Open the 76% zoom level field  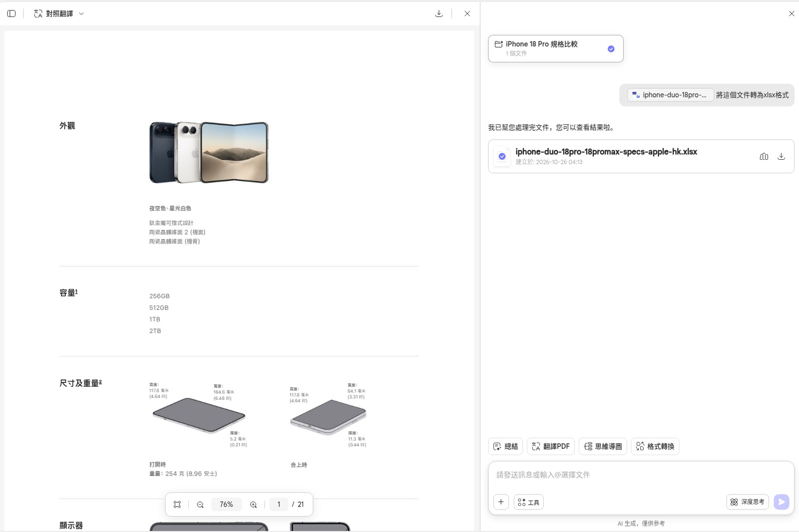227,505
